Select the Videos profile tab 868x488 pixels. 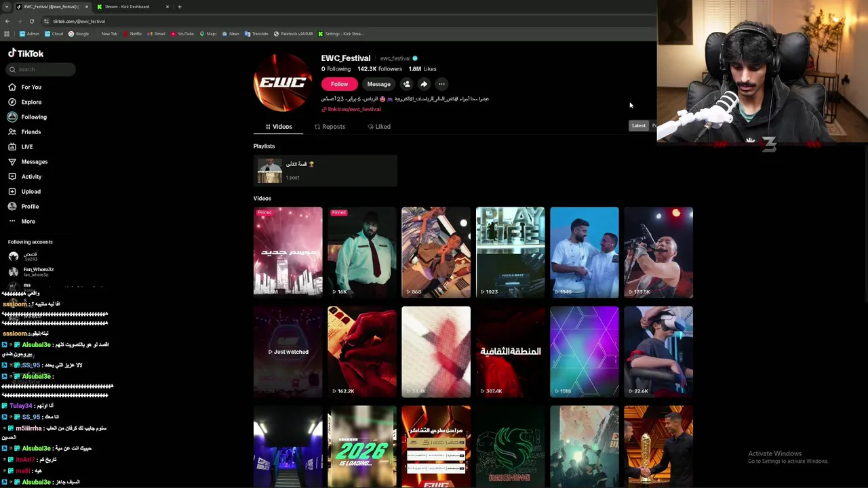pos(279,127)
